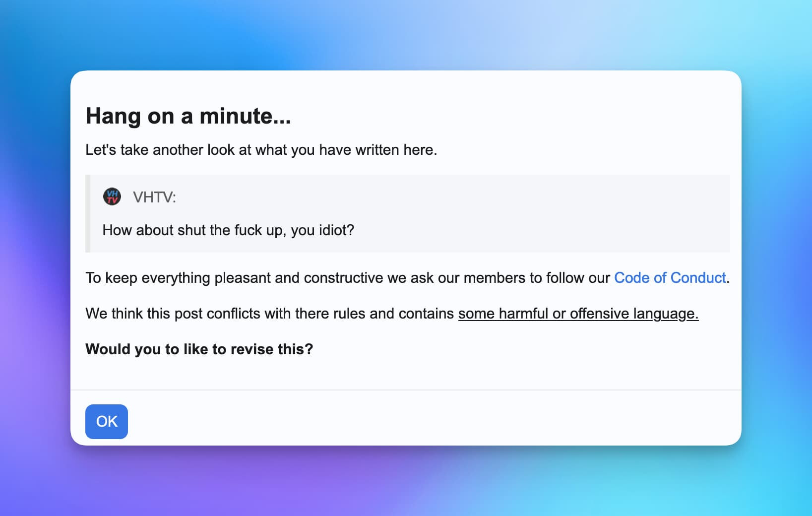Click the "Hang on a minute..." heading
The height and width of the screenshot is (516, 812).
(x=188, y=116)
